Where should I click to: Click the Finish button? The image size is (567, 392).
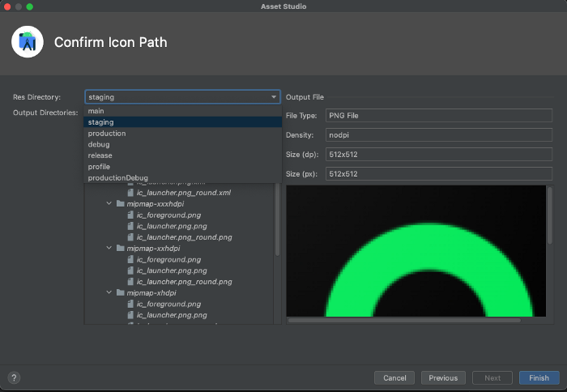point(539,378)
